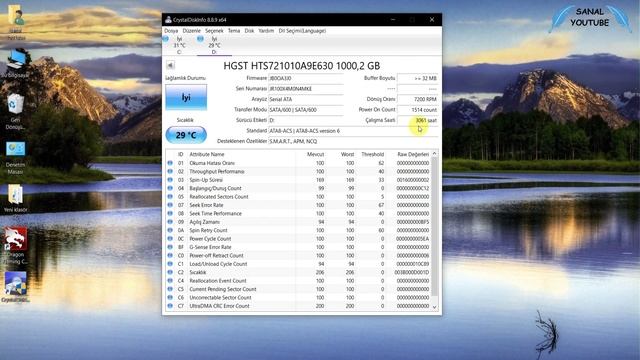The height and width of the screenshot is (360, 640).
Task: Select the Load/Unload Cycle Count row
Action: click(298, 264)
